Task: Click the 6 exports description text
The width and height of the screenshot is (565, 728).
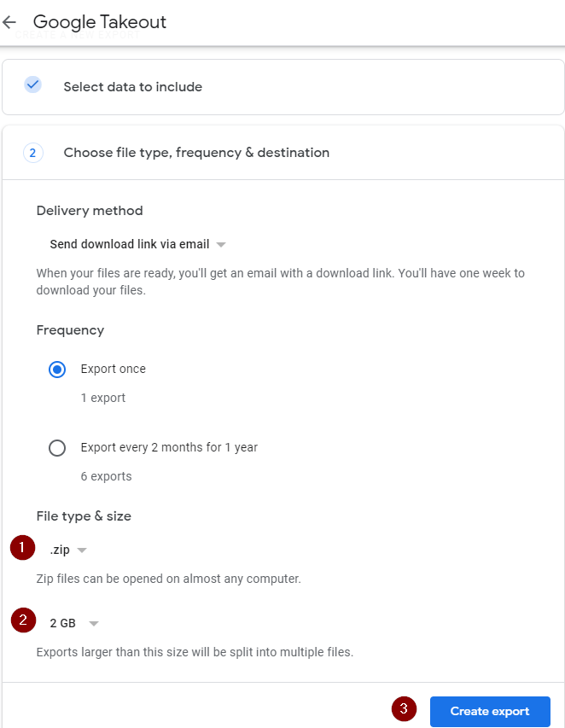Action: [107, 476]
